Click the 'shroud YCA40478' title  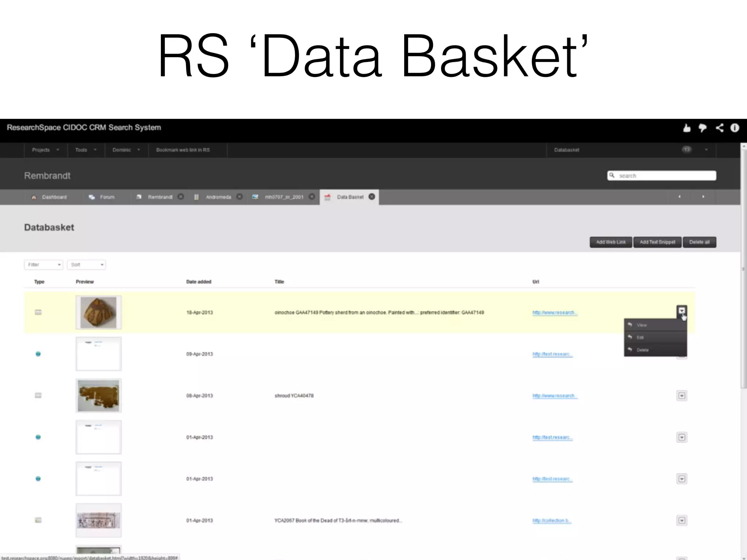[294, 396]
